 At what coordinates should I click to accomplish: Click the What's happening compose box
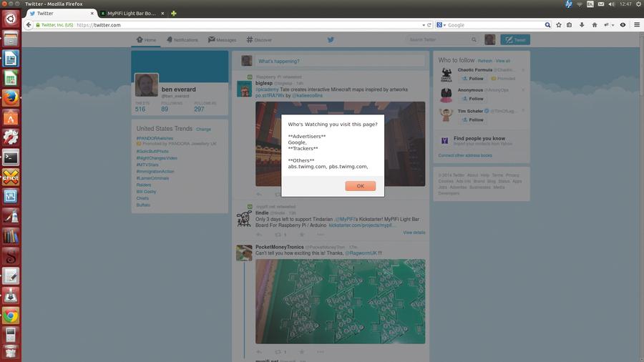pos(341,61)
